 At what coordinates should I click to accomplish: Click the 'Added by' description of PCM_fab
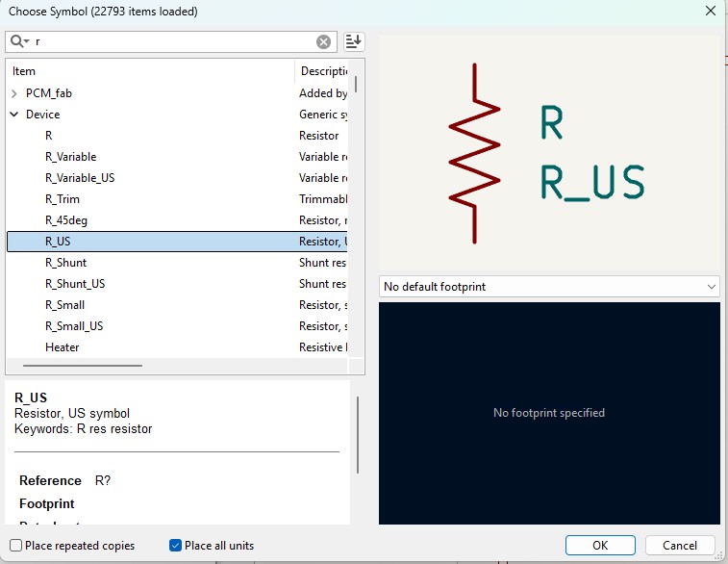pos(323,93)
